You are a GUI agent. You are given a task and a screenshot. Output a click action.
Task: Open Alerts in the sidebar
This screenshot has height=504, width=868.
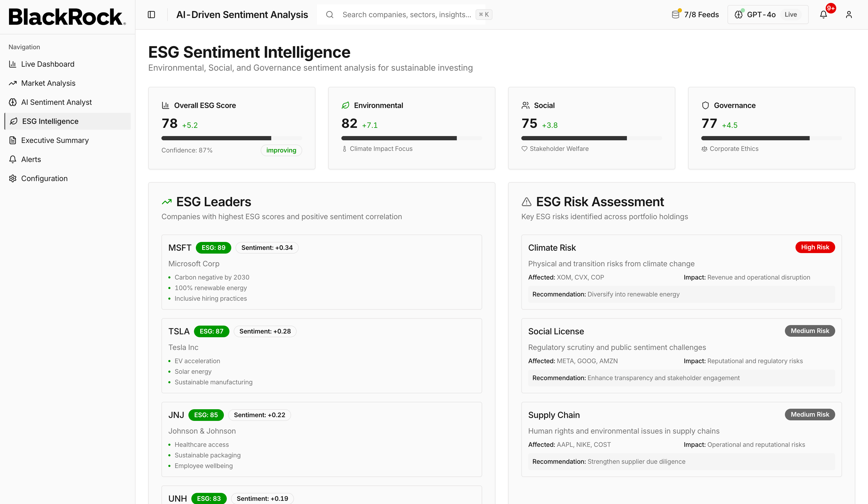pyautogui.click(x=67, y=159)
